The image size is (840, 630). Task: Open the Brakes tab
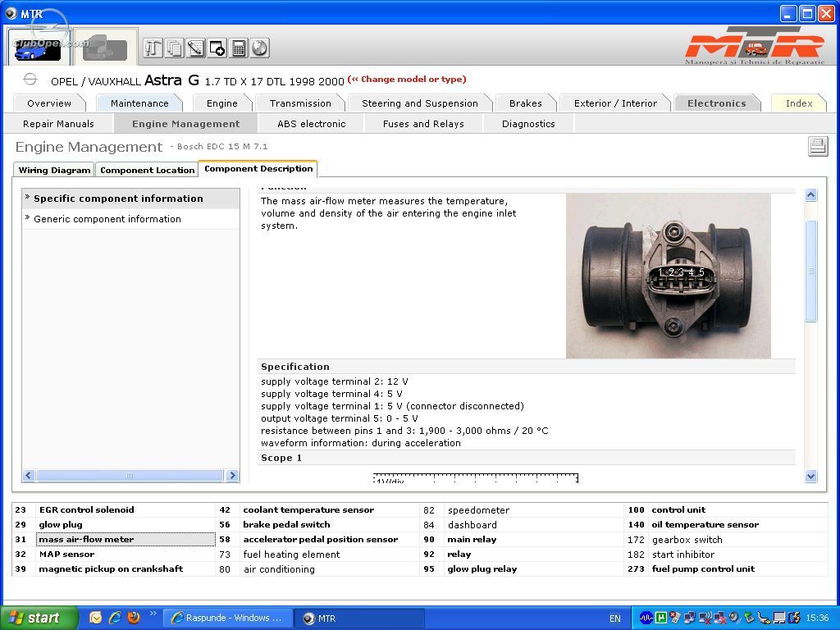[x=526, y=103]
